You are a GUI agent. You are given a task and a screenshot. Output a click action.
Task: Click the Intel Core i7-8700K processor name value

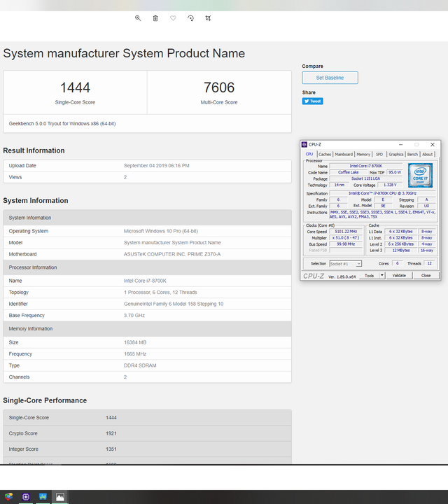(146, 281)
